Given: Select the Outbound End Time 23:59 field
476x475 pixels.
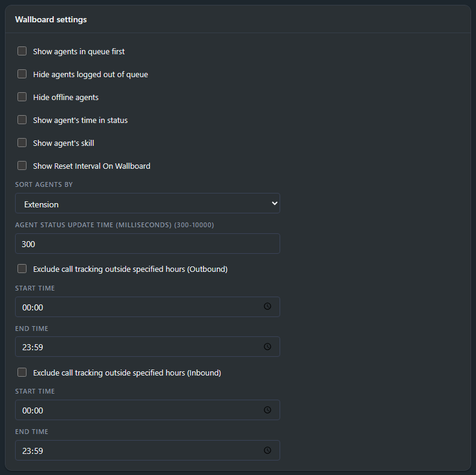Looking at the screenshot, I should pyautogui.click(x=148, y=347).
